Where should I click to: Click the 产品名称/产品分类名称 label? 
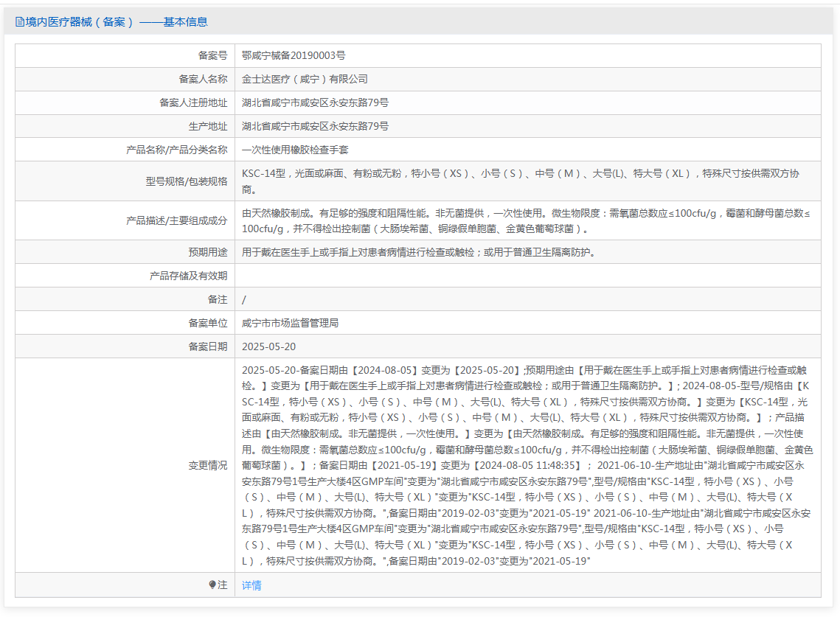click(177, 150)
